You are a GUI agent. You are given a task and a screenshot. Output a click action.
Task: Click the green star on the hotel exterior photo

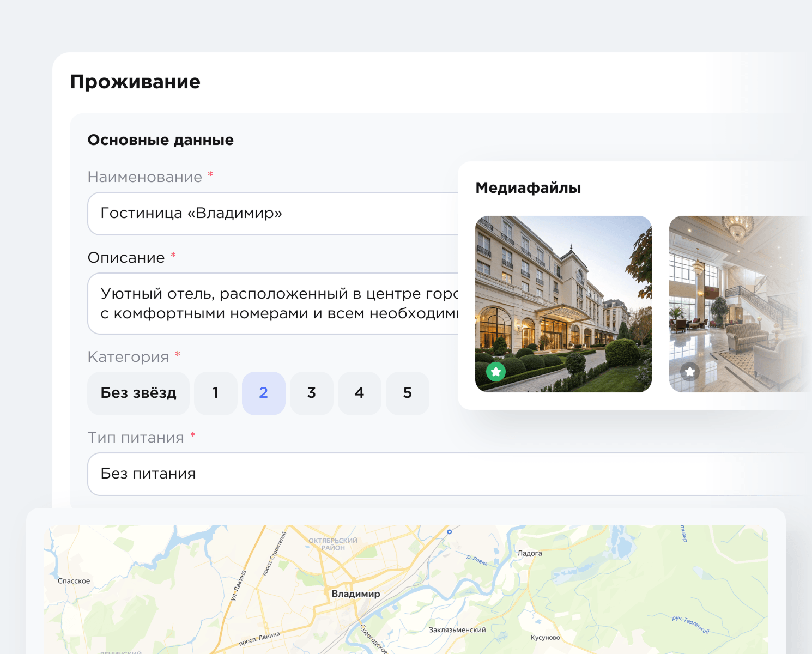click(496, 372)
